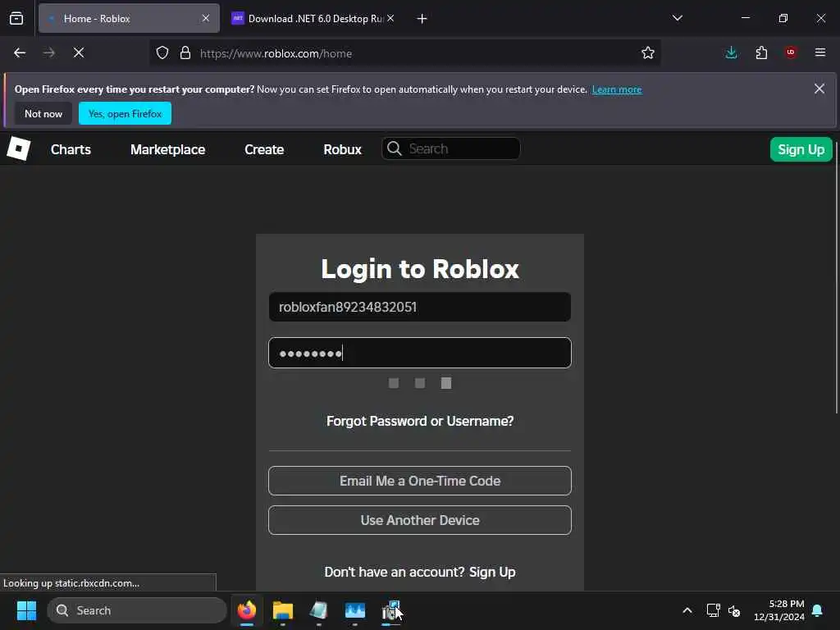This screenshot has width=840, height=630.
Task: Click the Roblox search magnifier icon
Action: [395, 148]
